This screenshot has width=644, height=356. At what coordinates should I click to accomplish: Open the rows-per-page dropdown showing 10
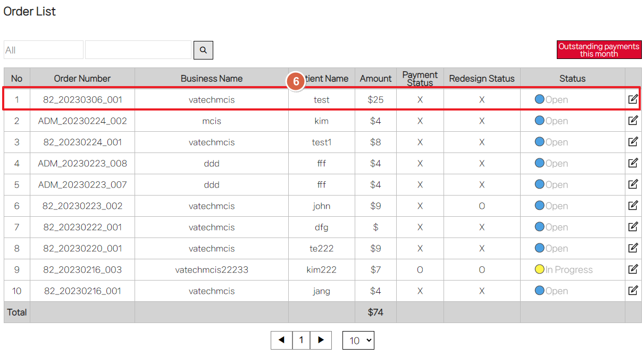(x=358, y=341)
